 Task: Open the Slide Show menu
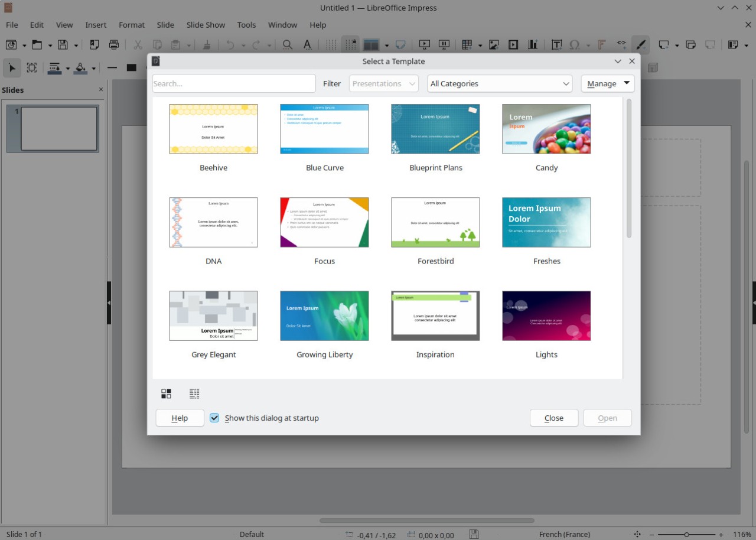coord(206,25)
